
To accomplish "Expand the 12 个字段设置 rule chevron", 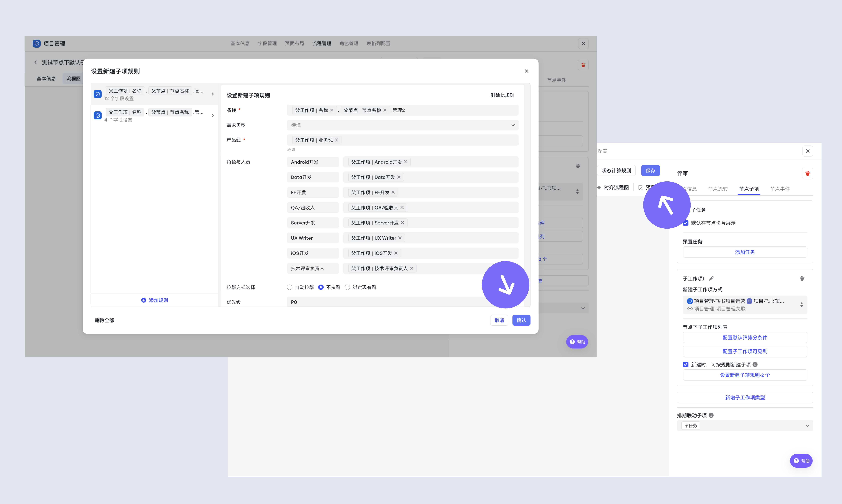I will pyautogui.click(x=213, y=94).
